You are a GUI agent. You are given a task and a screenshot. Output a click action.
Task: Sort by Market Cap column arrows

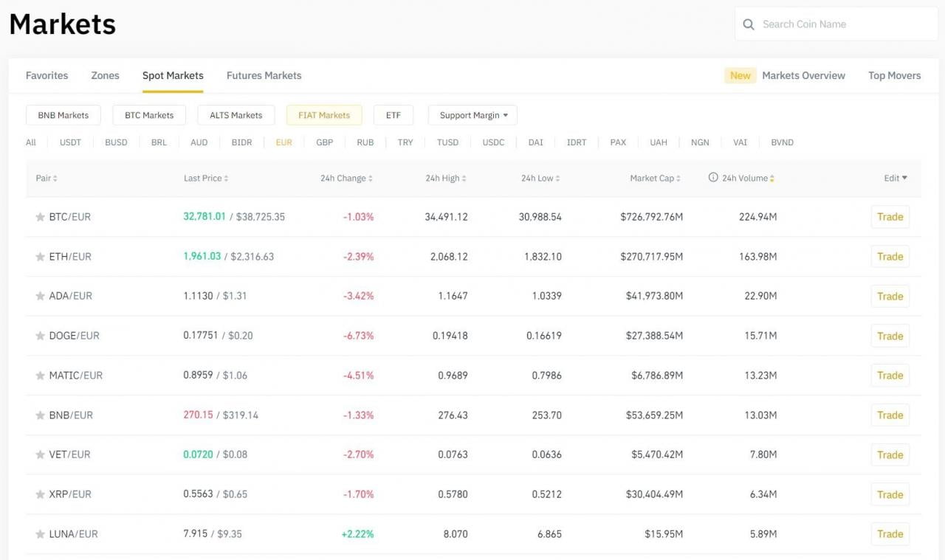678,179
